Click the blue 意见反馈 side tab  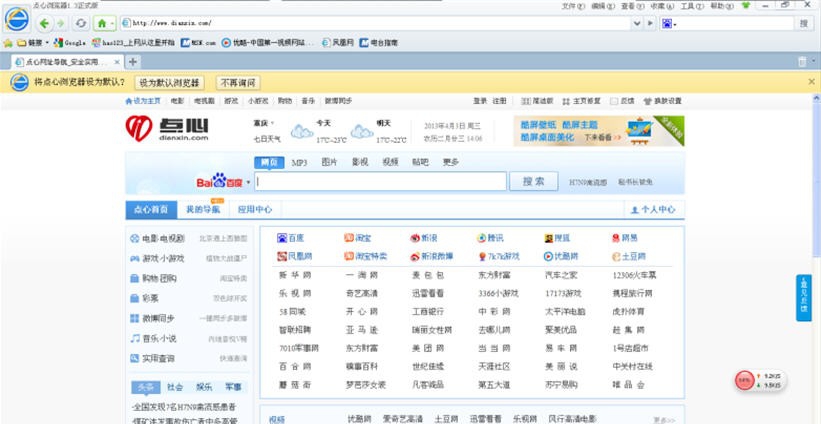click(804, 297)
